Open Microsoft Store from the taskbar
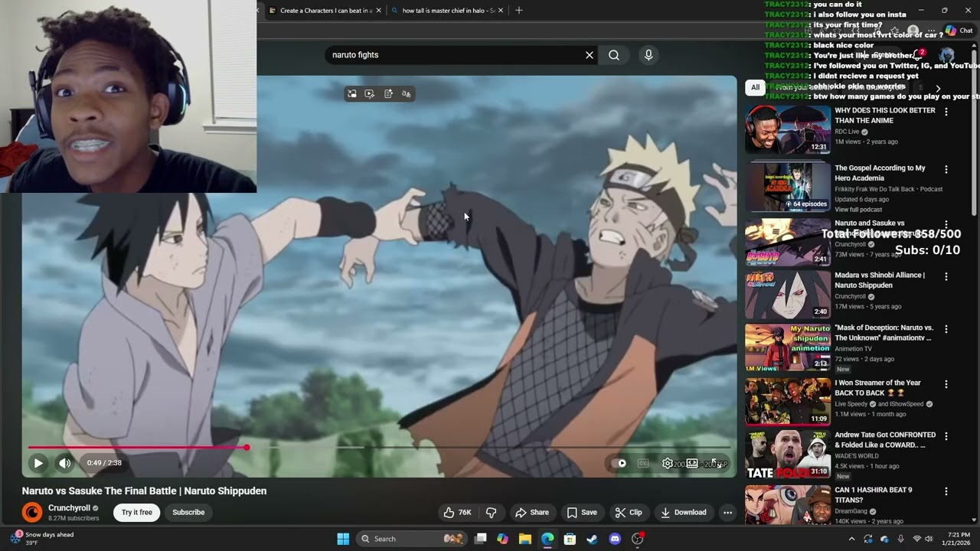The width and height of the screenshot is (980, 551). [x=570, y=539]
